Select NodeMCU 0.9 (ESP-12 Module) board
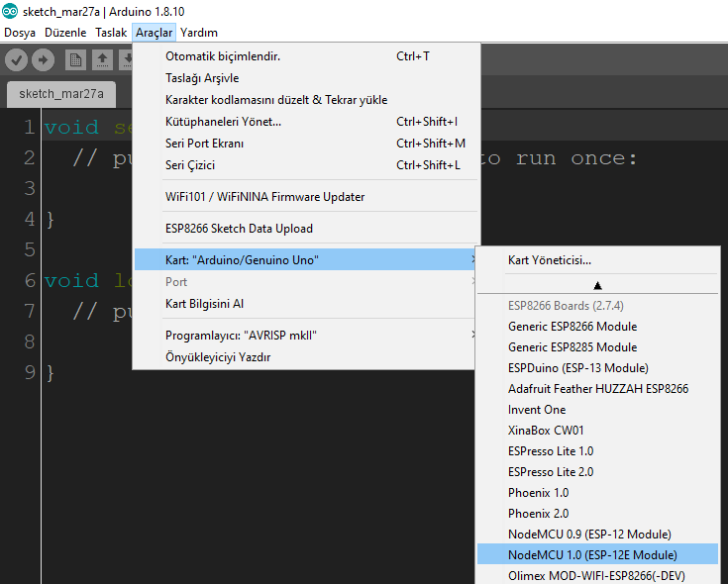The height and width of the screenshot is (584, 728). click(x=598, y=535)
